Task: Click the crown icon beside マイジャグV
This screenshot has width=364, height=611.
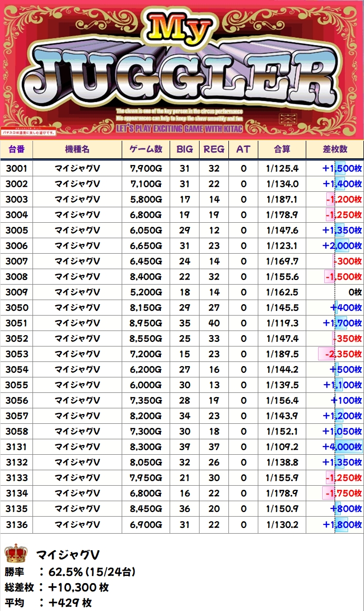Action: [15, 554]
